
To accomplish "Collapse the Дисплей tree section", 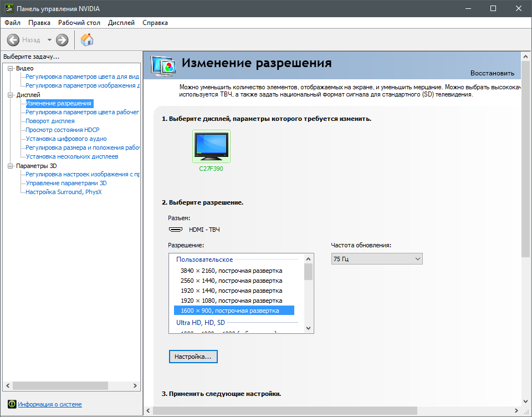I will point(10,95).
